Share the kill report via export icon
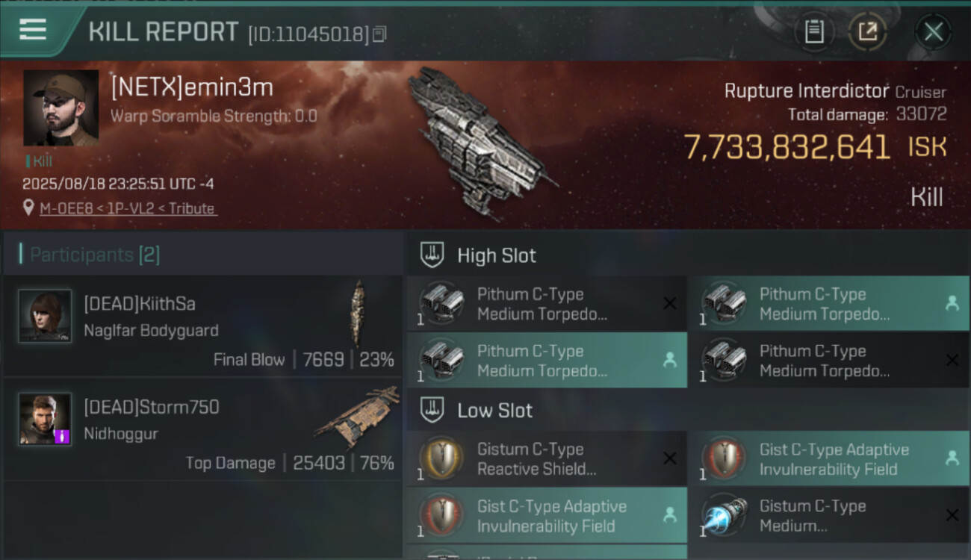Image resolution: width=971 pixels, height=560 pixels. click(x=868, y=31)
